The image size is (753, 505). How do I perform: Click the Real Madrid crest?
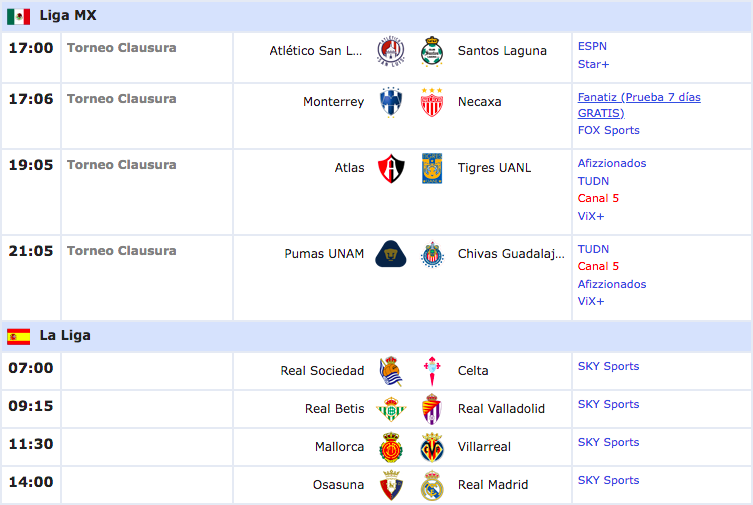[432, 485]
